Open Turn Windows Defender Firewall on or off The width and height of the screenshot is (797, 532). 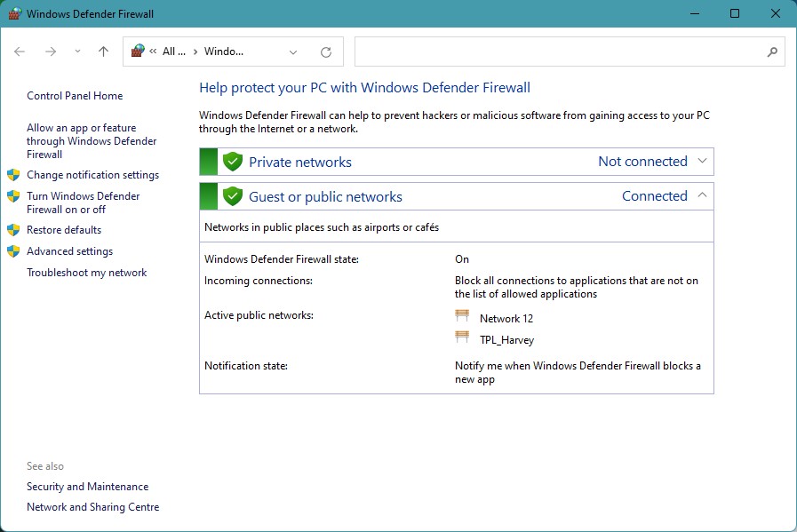(x=84, y=202)
